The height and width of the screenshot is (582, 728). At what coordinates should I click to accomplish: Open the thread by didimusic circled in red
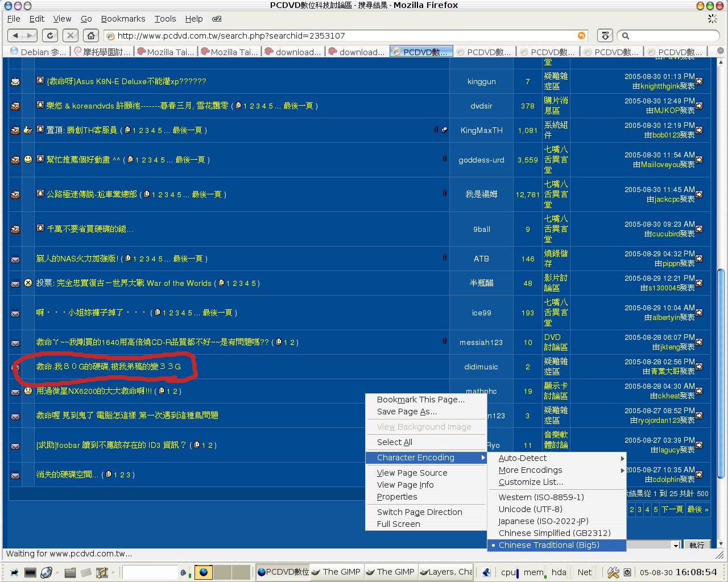point(108,367)
